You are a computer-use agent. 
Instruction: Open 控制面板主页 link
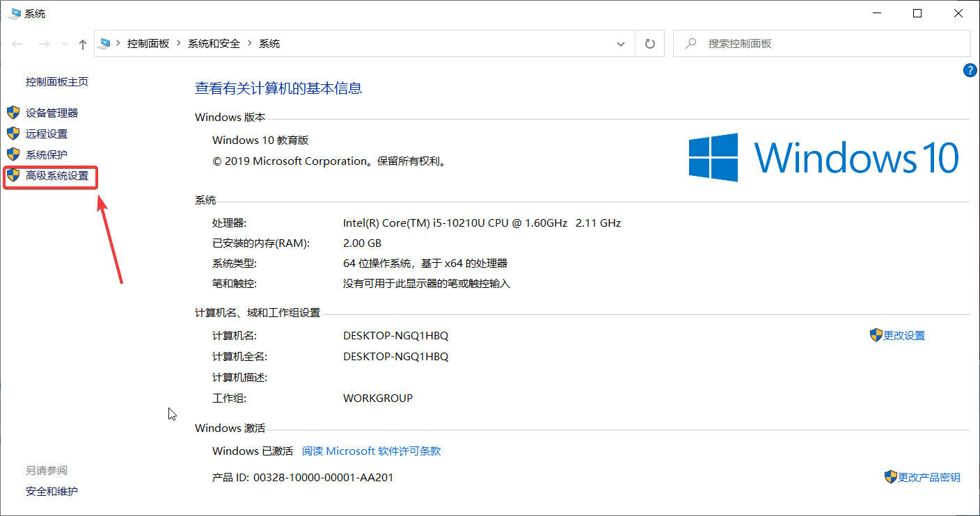pos(57,81)
